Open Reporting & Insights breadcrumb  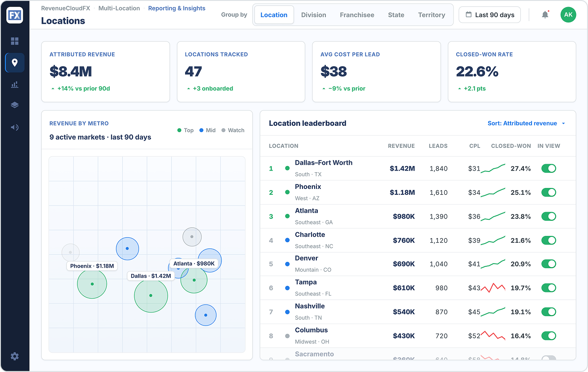tap(177, 9)
